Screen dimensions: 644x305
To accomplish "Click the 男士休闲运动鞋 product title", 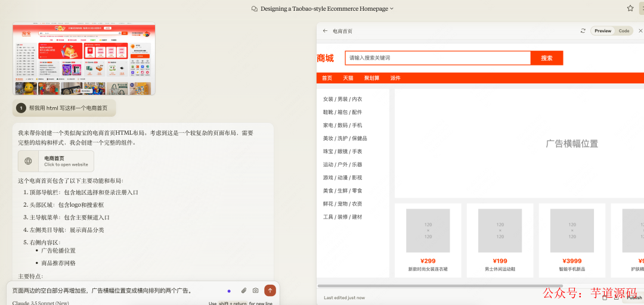I will pyautogui.click(x=500, y=269).
